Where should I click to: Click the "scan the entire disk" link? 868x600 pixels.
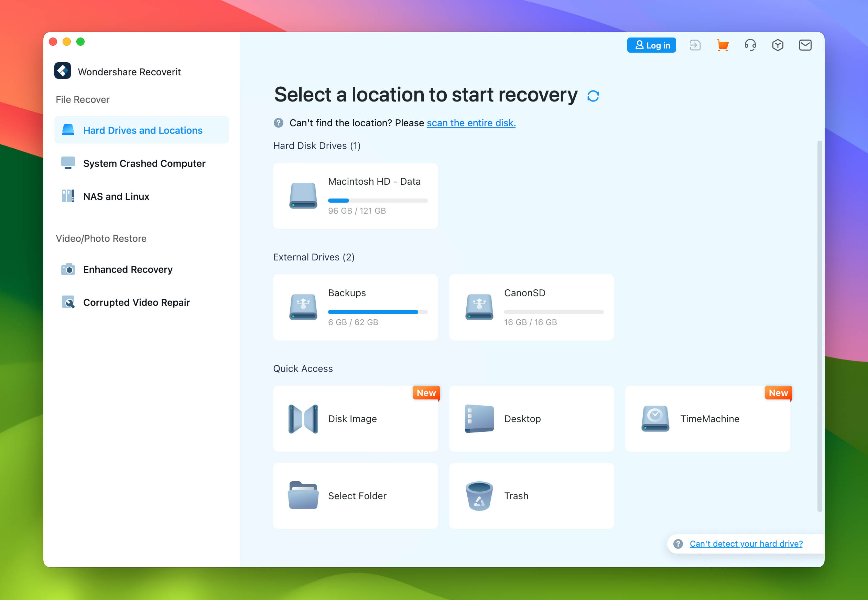[471, 123]
